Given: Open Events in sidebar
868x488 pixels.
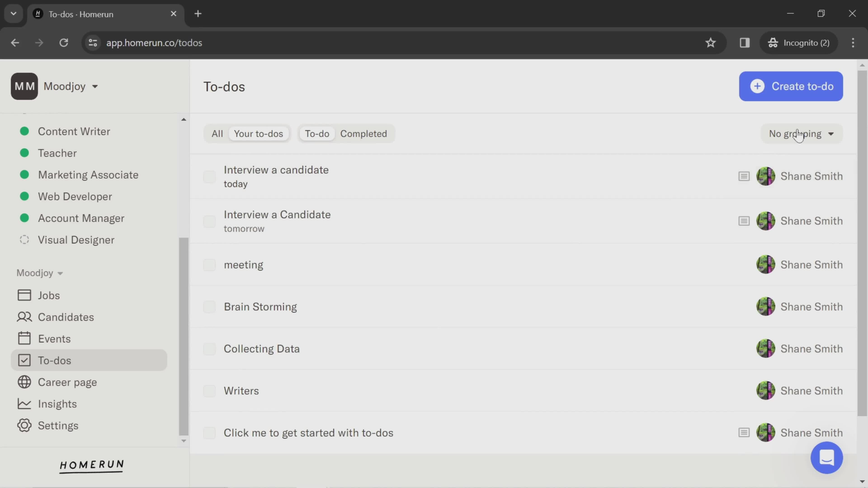Looking at the screenshot, I should [54, 338].
